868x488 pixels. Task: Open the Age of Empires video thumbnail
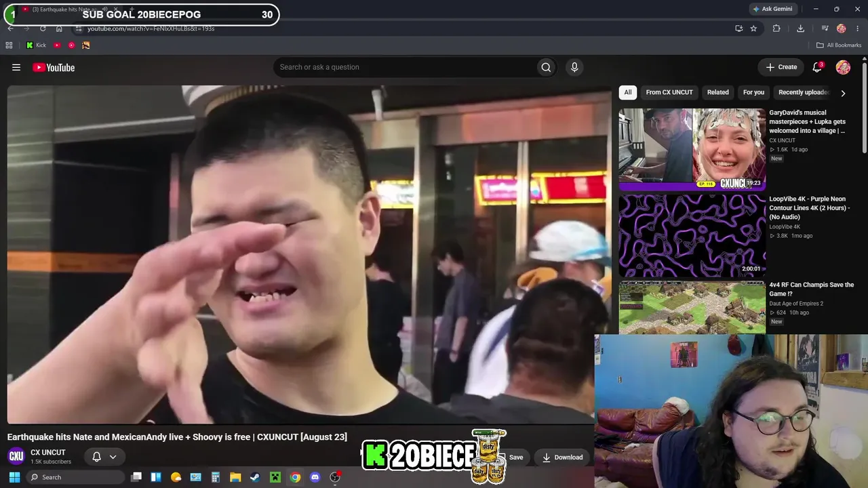click(x=692, y=308)
